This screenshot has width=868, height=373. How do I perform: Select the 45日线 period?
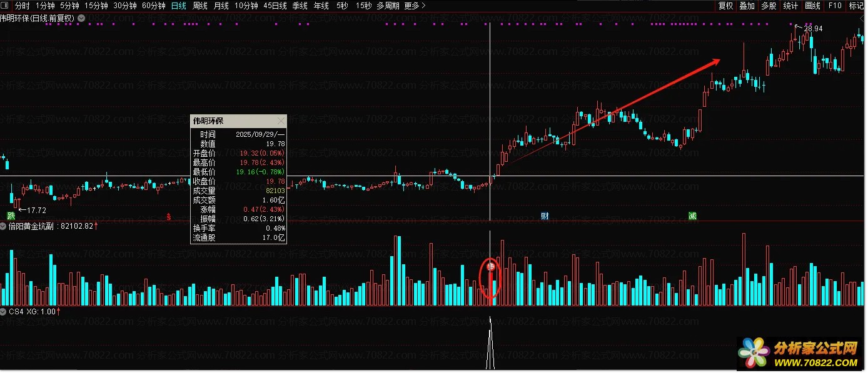pos(275,6)
